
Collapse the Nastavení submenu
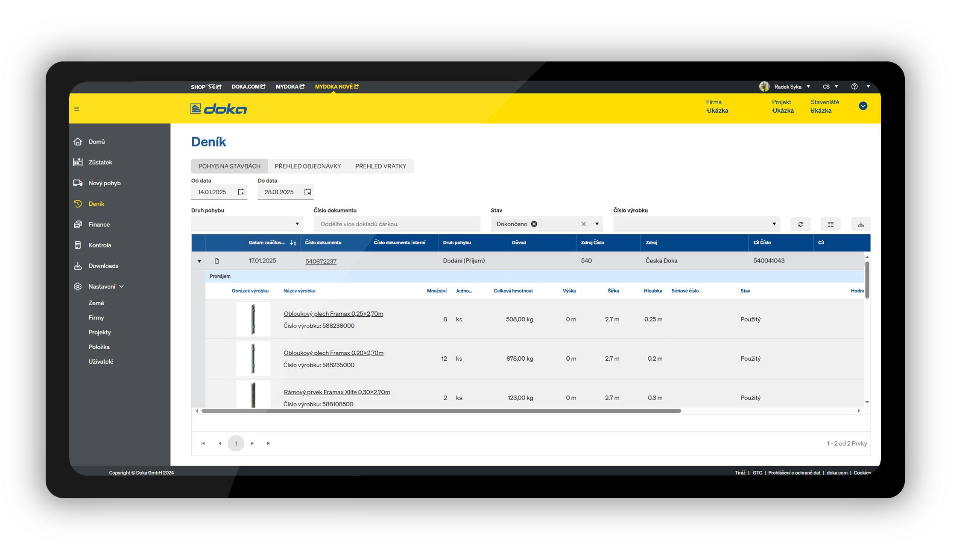pyautogui.click(x=121, y=286)
